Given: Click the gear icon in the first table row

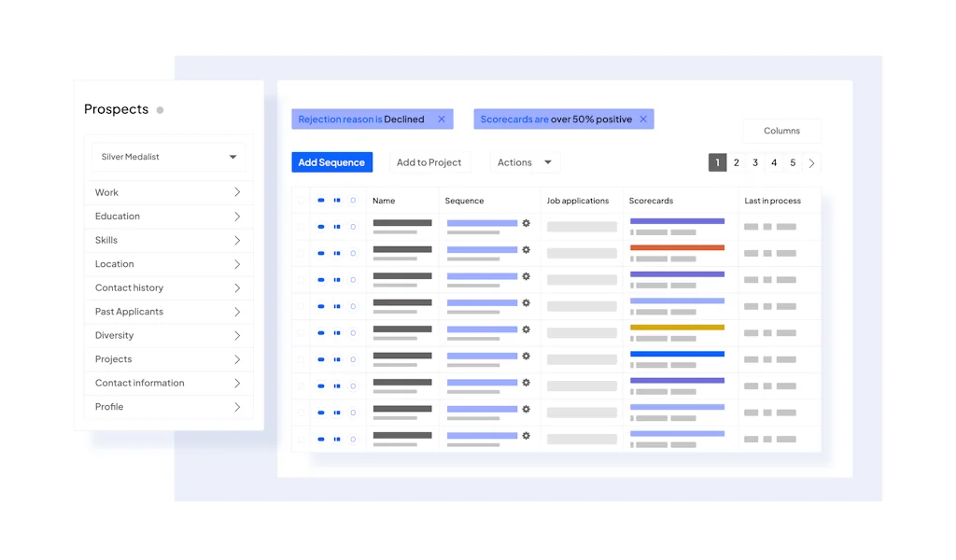Looking at the screenshot, I should (527, 223).
